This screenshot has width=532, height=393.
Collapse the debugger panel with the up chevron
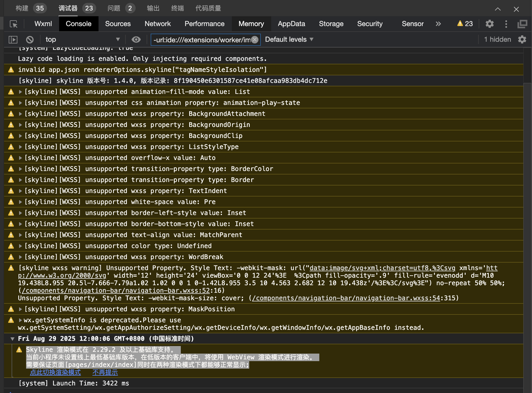click(x=498, y=9)
